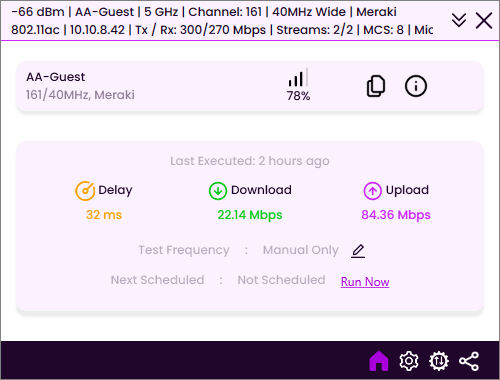Open the AA-Guest info icon
The height and width of the screenshot is (380, 500).
coord(416,86)
